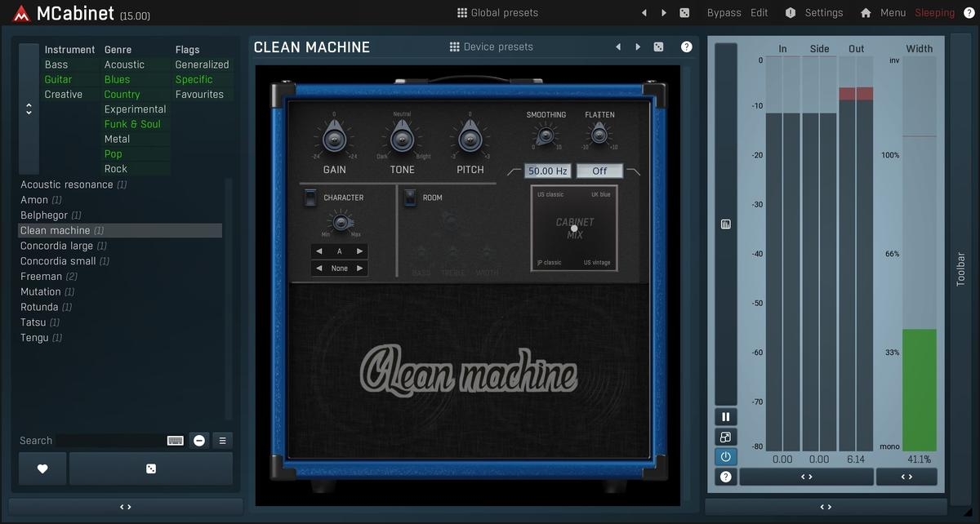Select the Concordia large preset

pos(56,246)
